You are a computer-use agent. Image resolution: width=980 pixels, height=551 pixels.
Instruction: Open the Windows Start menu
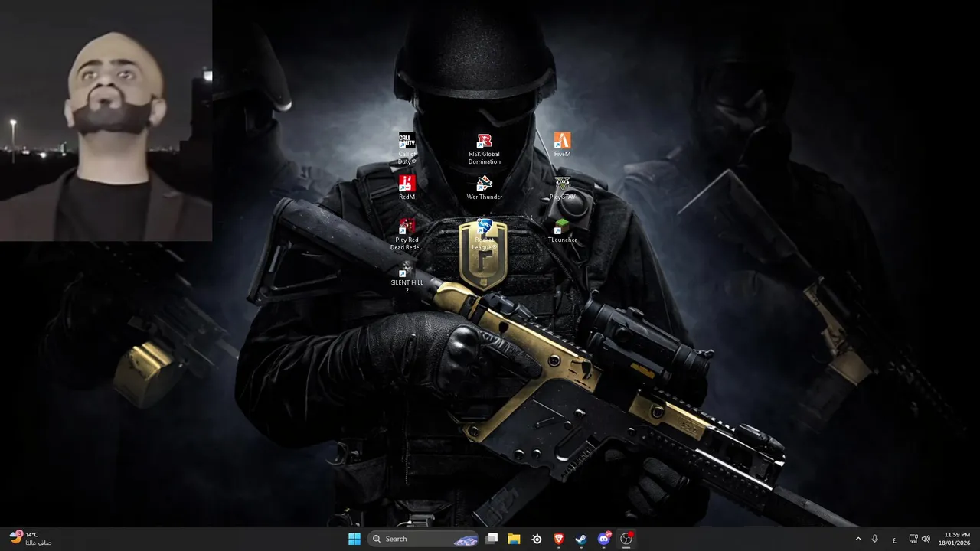(x=354, y=539)
